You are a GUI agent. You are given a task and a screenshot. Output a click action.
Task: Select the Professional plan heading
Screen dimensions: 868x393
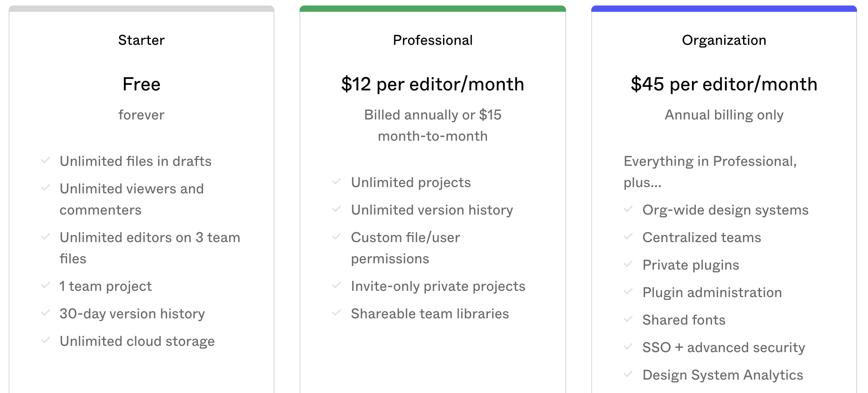pos(433,40)
